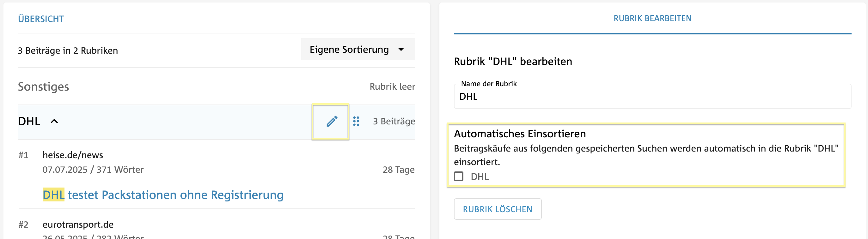
Task: Open article DHL testet Packstationen ohne Registrierung
Action: pos(163,195)
